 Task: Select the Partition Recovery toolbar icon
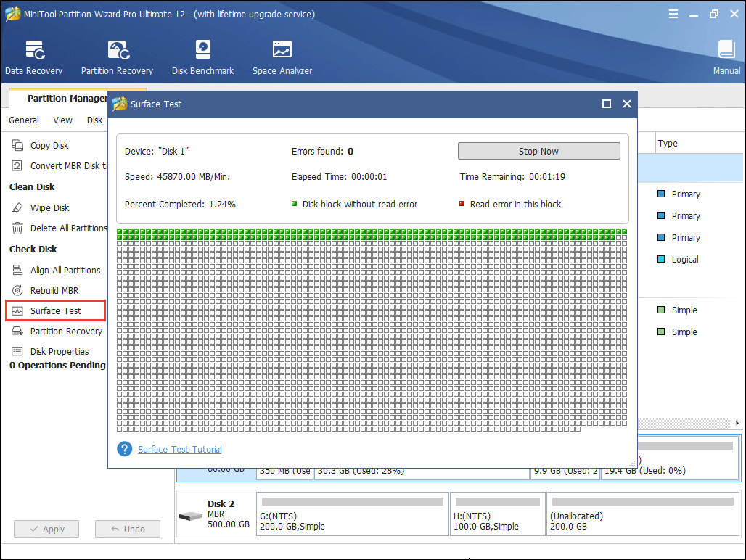tap(117, 57)
